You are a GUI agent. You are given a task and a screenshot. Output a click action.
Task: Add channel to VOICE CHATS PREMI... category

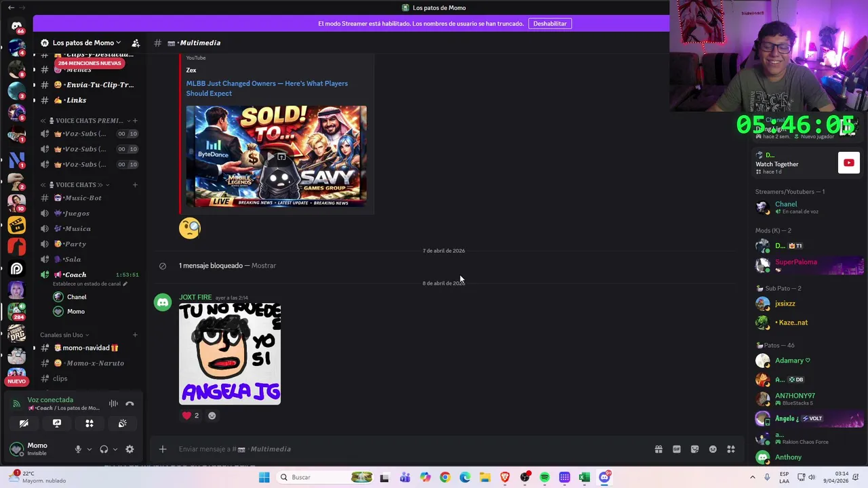pyautogui.click(x=135, y=121)
